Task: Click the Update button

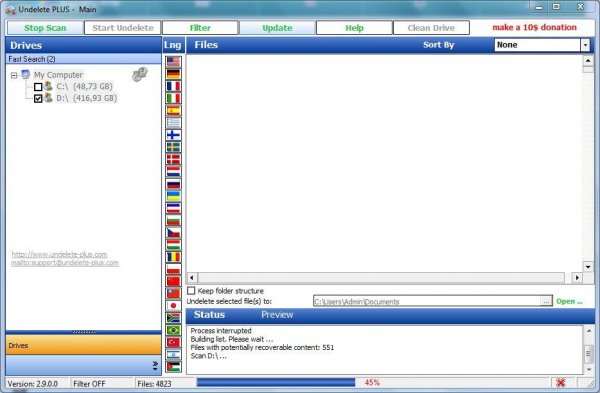Action: pyautogui.click(x=277, y=28)
